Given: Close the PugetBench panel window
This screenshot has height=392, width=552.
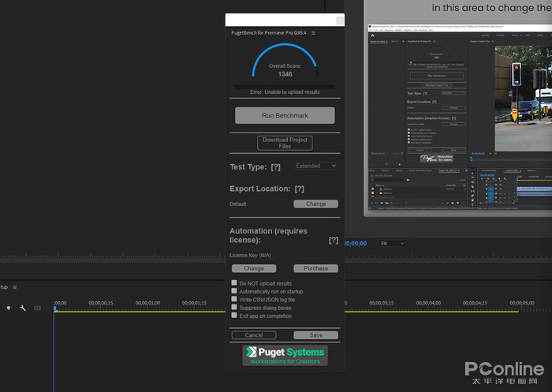Looking at the screenshot, I should click(x=340, y=21).
